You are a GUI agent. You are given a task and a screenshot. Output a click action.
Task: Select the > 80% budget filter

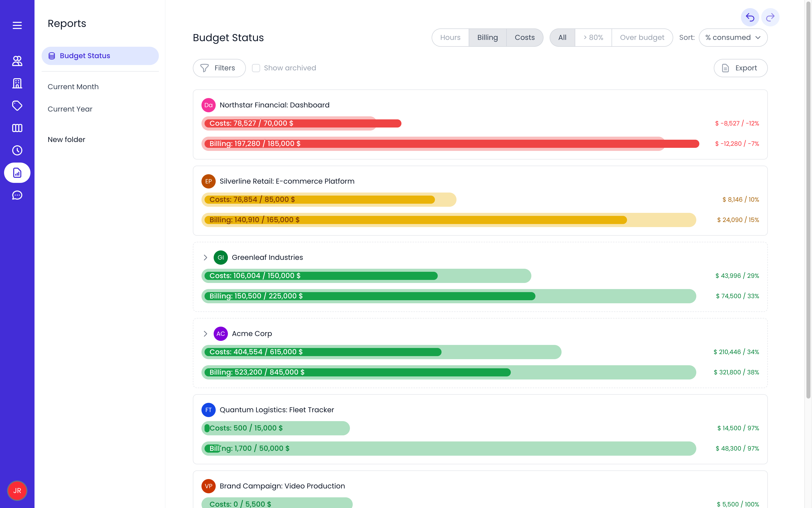[x=593, y=38]
